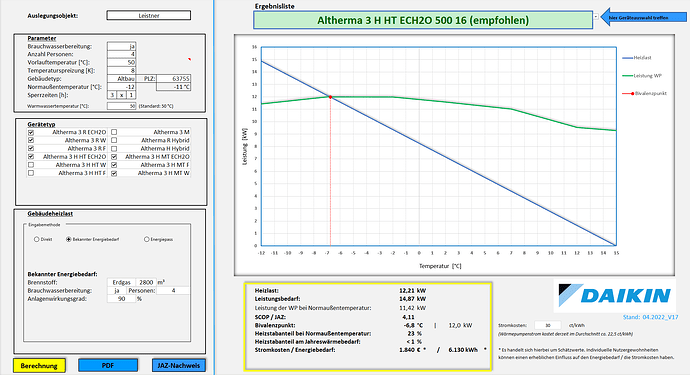This screenshot has width=690, height=375.
Task: Edit the Anzahl Personen field
Action: pyautogui.click(x=121, y=54)
